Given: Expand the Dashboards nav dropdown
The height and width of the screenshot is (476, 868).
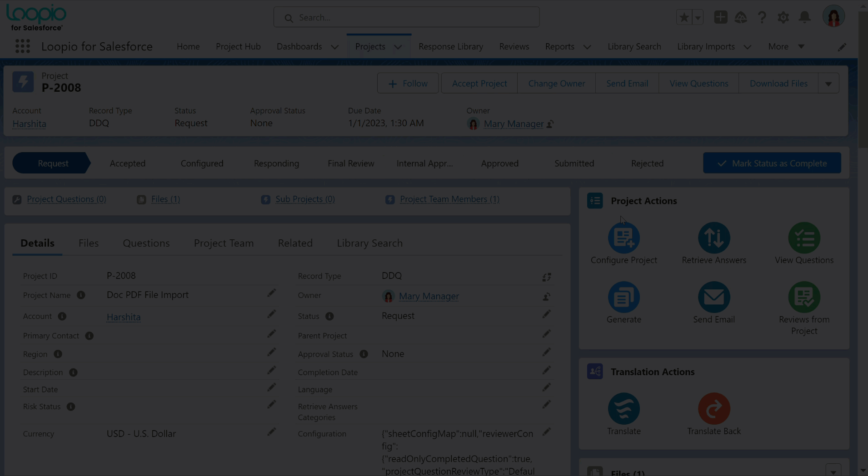Looking at the screenshot, I should coord(335,47).
